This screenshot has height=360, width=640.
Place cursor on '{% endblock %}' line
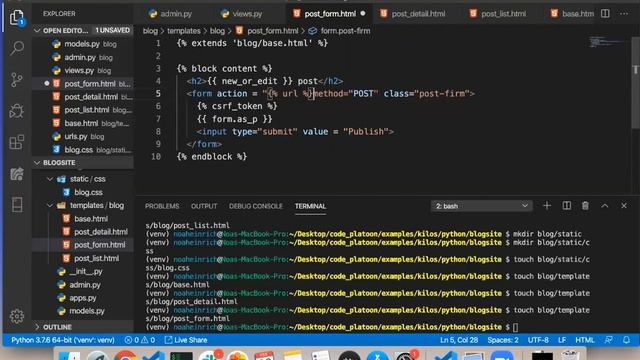(212, 157)
